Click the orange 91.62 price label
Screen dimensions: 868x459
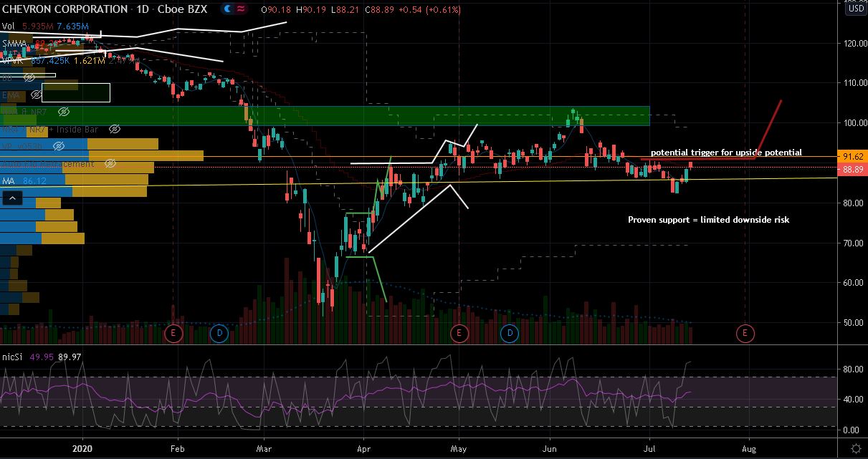click(x=852, y=156)
